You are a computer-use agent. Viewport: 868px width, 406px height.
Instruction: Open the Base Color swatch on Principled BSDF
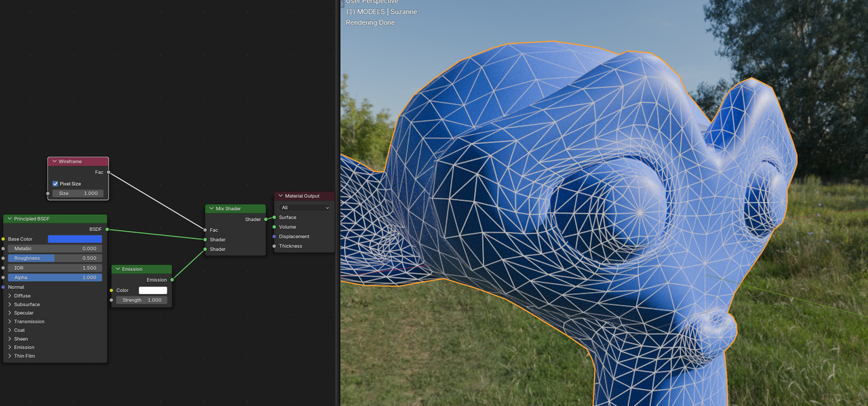pyautogui.click(x=75, y=239)
